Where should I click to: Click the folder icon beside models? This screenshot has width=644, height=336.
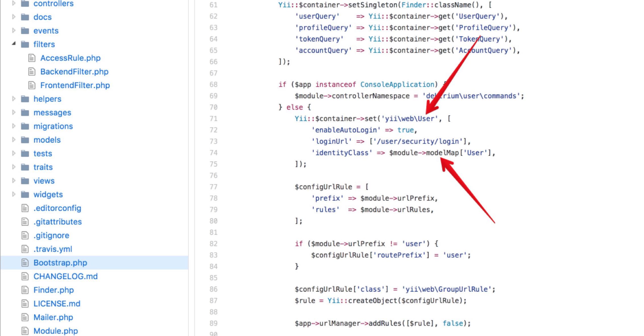pos(25,140)
